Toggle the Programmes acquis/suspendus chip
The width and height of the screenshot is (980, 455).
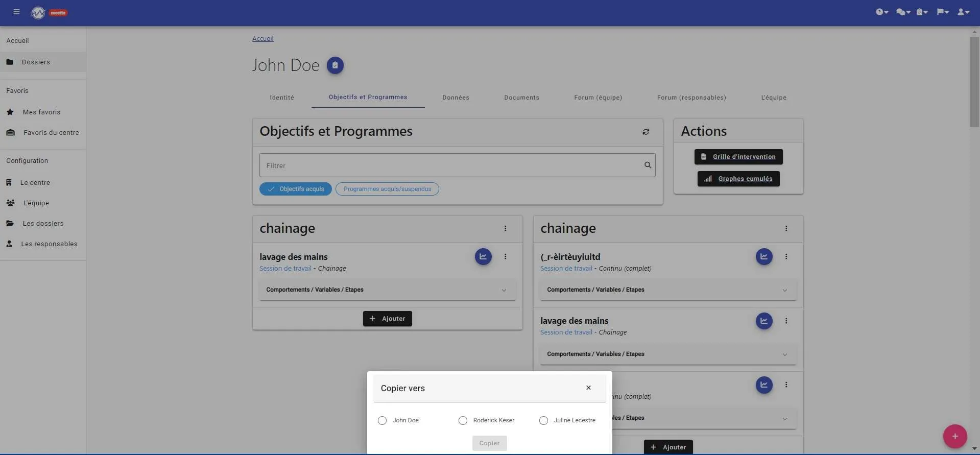coord(387,189)
